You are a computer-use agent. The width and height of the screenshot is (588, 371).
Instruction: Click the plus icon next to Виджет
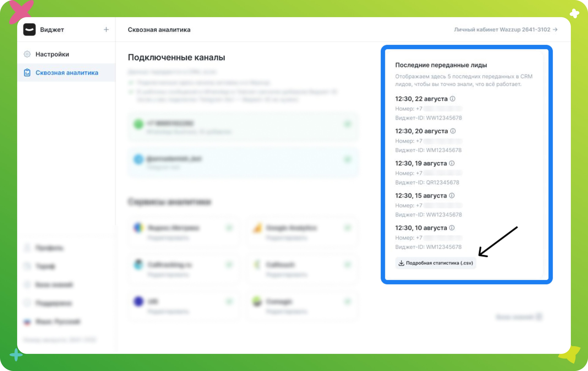106,30
